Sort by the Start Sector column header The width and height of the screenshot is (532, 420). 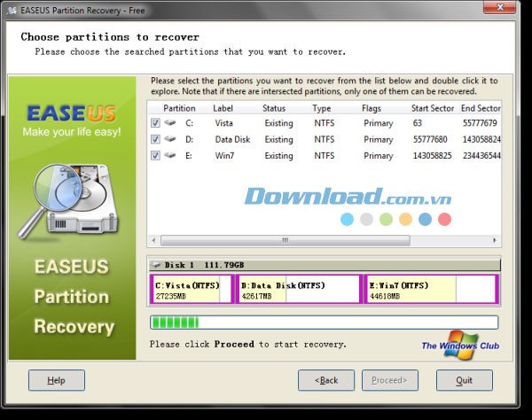pos(433,108)
